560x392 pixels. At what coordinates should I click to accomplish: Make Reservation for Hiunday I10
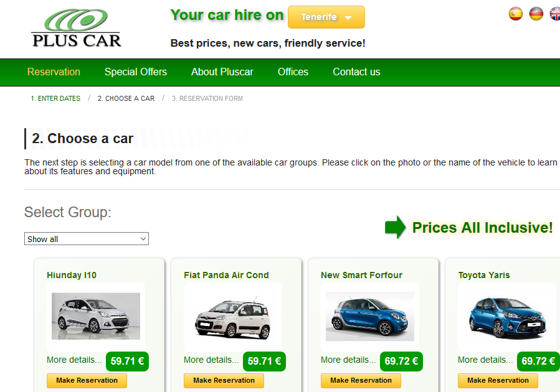pyautogui.click(x=87, y=381)
